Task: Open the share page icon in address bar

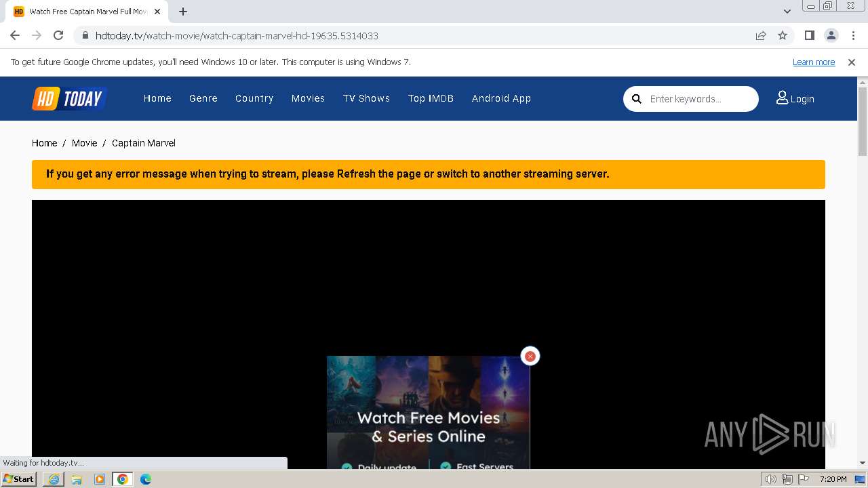Action: [761, 35]
